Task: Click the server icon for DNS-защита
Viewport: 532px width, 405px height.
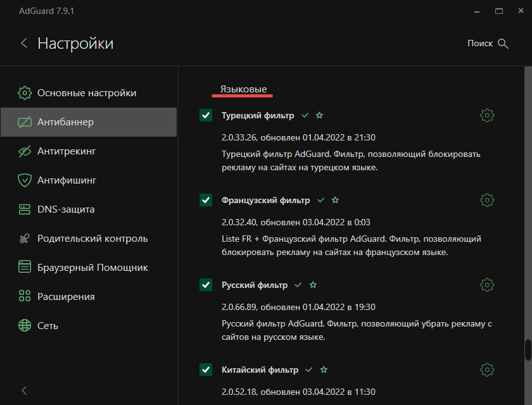Action: (25, 209)
